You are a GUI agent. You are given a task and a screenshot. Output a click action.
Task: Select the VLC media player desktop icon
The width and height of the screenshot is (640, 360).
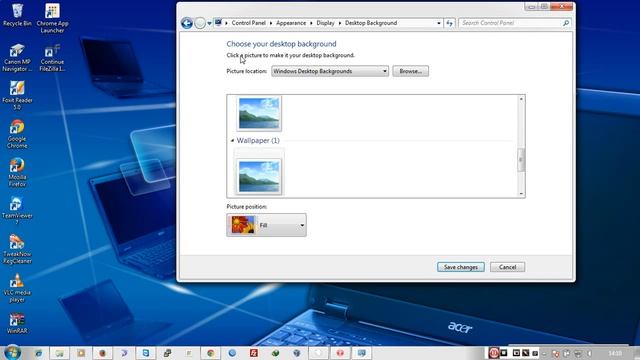(17, 288)
